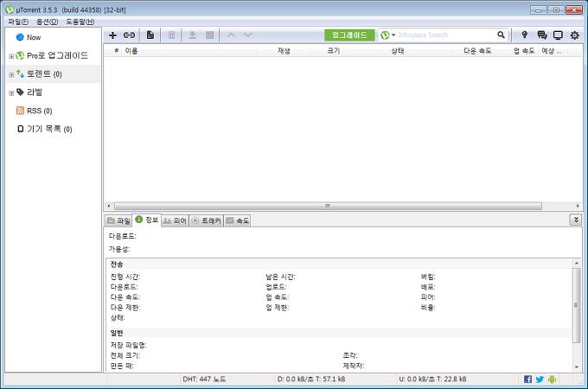This screenshot has width=588, height=389.
Task: Click the Remove torrent trash icon
Action: tap(171, 35)
